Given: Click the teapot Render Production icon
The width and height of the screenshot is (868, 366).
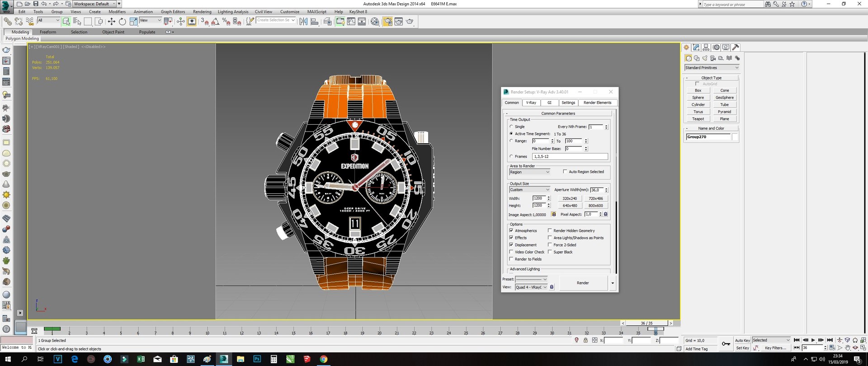Looking at the screenshot, I should point(410,21).
